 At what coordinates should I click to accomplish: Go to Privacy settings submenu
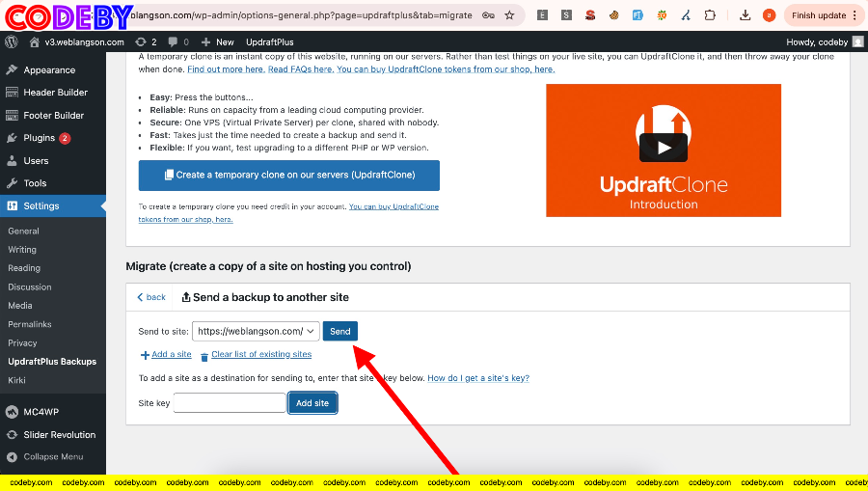click(x=22, y=343)
